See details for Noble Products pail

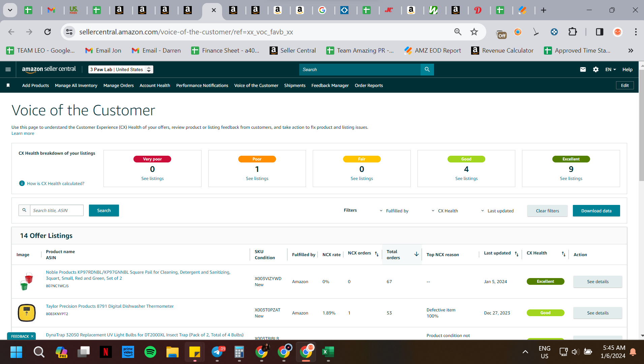coord(597,282)
